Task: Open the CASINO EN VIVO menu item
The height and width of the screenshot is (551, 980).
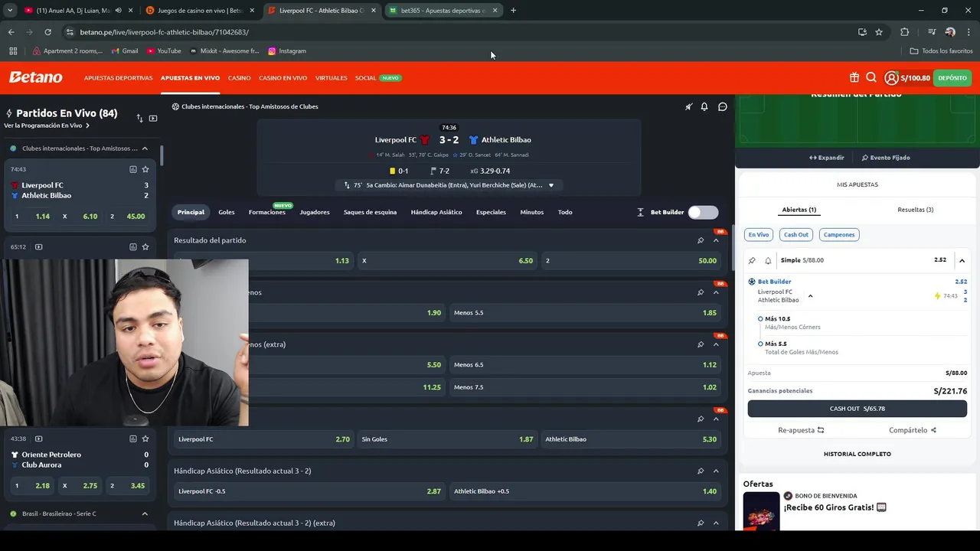Action: point(283,78)
